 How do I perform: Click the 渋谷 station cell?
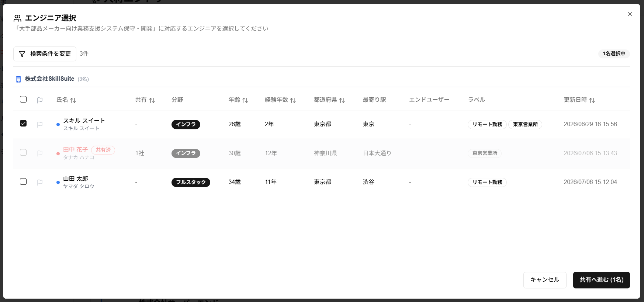[368, 182]
